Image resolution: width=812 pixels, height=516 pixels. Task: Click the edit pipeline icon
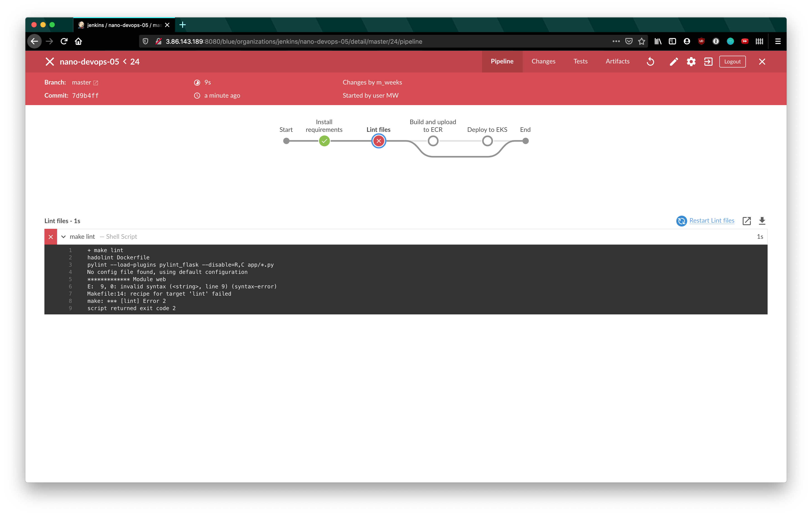click(674, 61)
